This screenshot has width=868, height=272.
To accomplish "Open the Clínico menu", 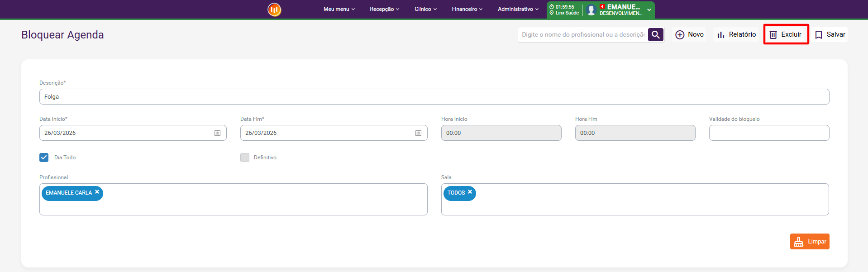I will (425, 9).
